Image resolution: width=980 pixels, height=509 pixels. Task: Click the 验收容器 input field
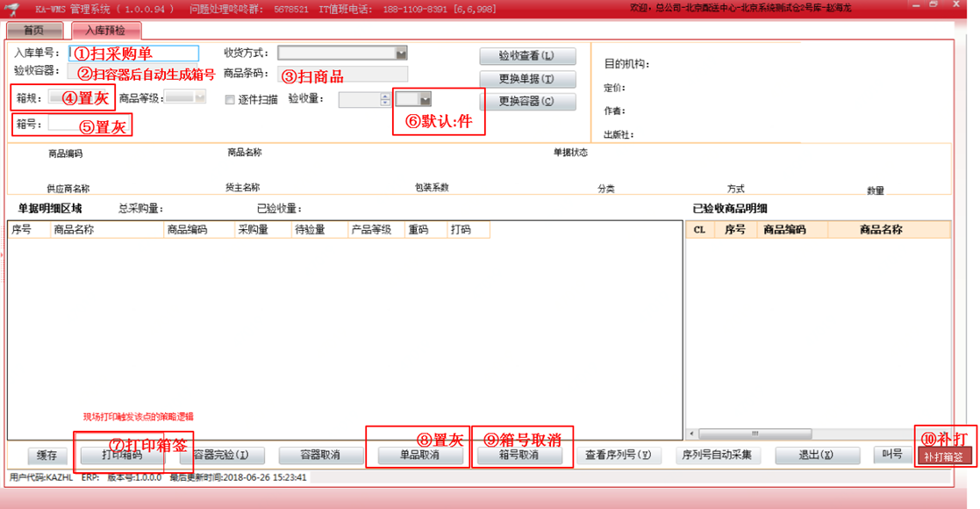coord(132,71)
